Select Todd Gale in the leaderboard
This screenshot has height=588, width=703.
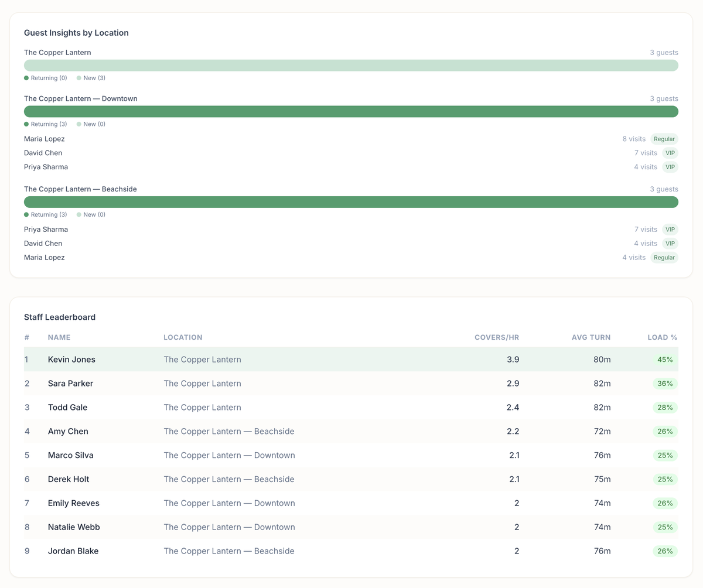click(67, 408)
